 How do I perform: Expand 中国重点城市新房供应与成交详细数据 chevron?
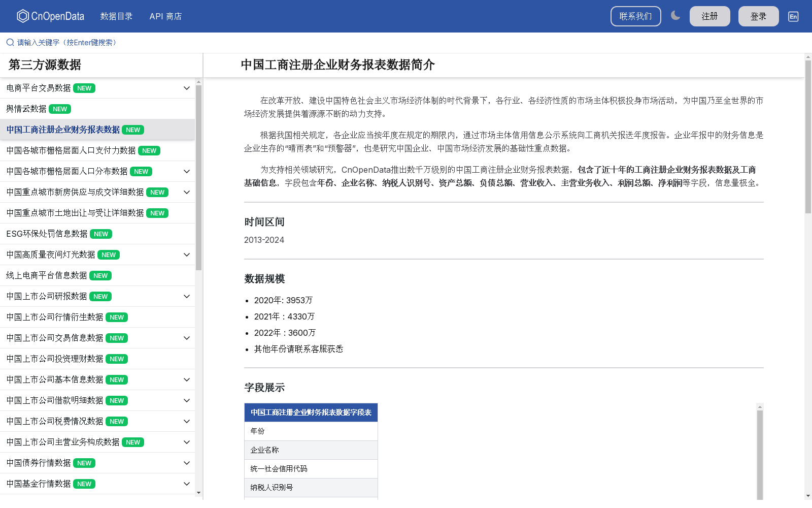[x=187, y=192]
